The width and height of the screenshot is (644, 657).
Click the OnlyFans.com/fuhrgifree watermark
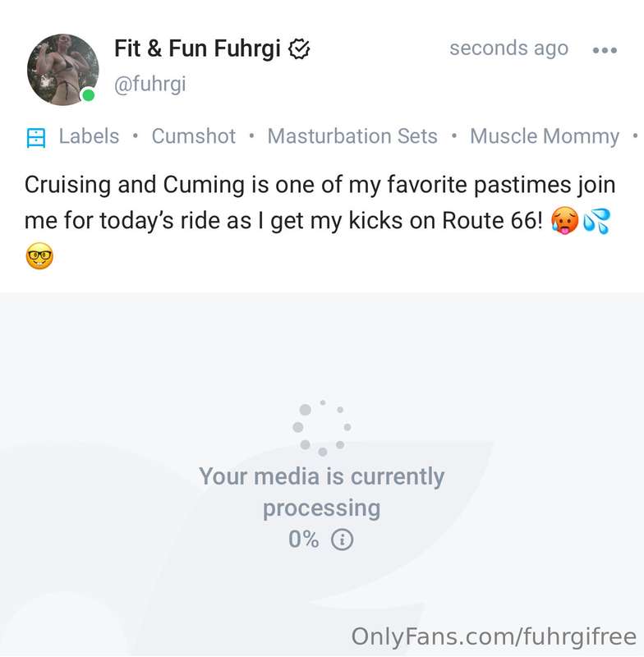click(494, 636)
